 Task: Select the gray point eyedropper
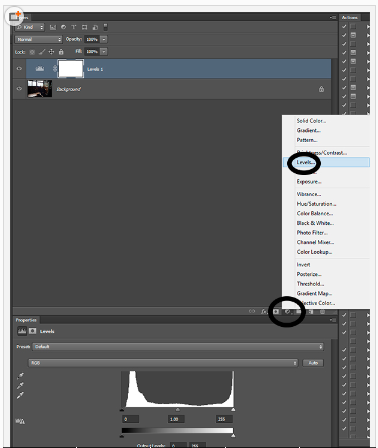pyautogui.click(x=20, y=386)
